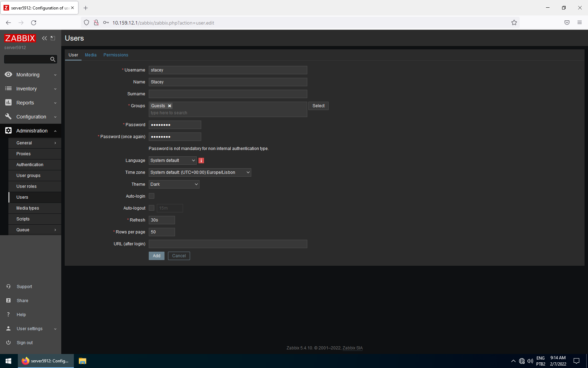The width and height of the screenshot is (588, 368).
Task: Open the Time zone dropdown
Action: tap(200, 172)
